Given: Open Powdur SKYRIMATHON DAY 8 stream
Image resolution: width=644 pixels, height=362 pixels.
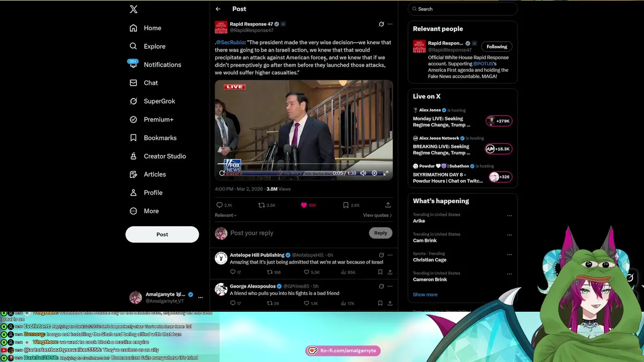Looking at the screenshot, I should coord(462,174).
